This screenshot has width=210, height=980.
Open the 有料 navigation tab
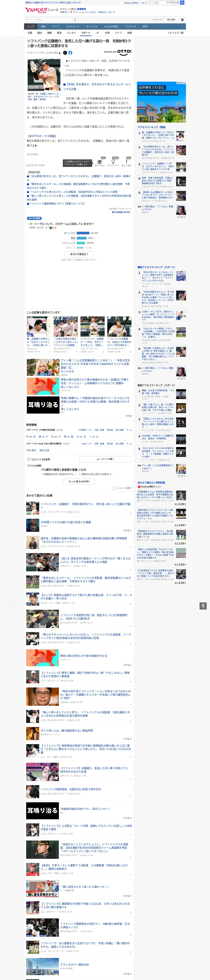[x=145, y=27]
